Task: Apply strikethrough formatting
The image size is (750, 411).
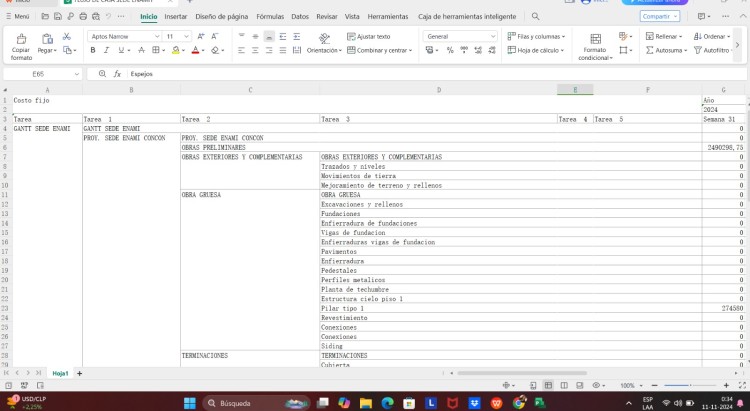Action: tap(141, 50)
